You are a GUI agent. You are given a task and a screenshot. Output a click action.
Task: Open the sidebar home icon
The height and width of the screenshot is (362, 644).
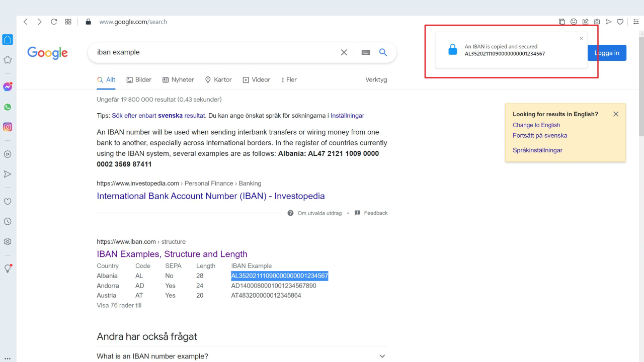point(8,40)
